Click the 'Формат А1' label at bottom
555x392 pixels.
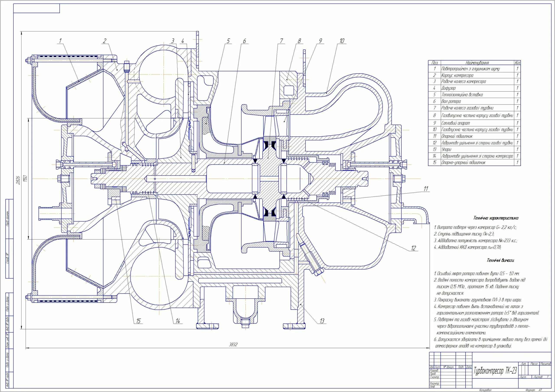tap(534, 390)
